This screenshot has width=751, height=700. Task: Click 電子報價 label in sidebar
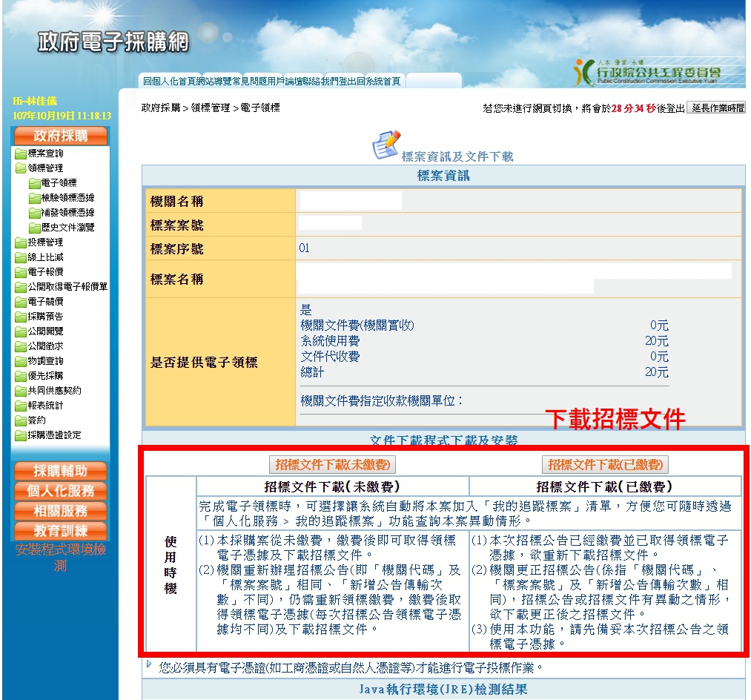45,272
